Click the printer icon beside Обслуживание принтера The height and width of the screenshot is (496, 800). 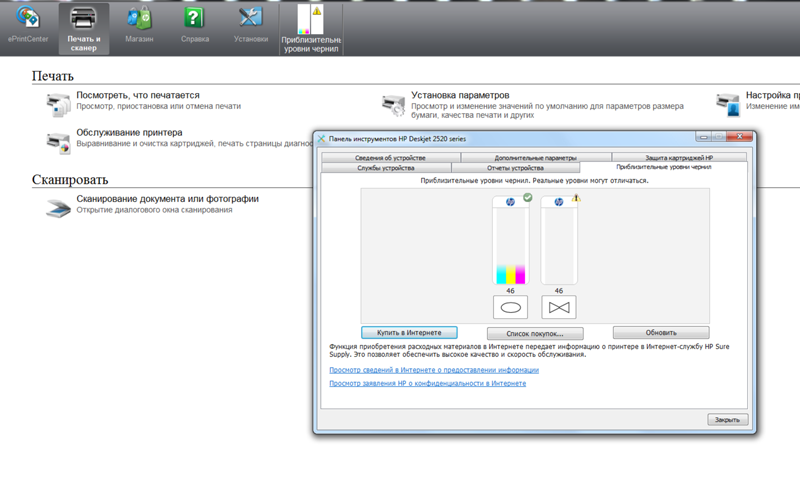coord(58,142)
